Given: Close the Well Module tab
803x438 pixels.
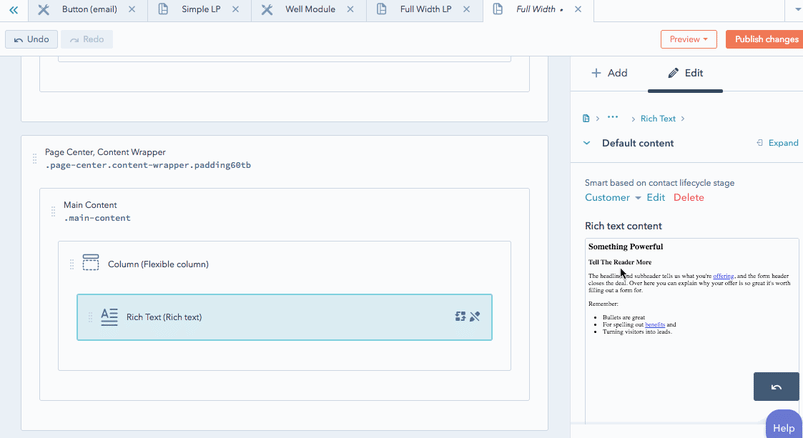Looking at the screenshot, I should click(x=350, y=9).
